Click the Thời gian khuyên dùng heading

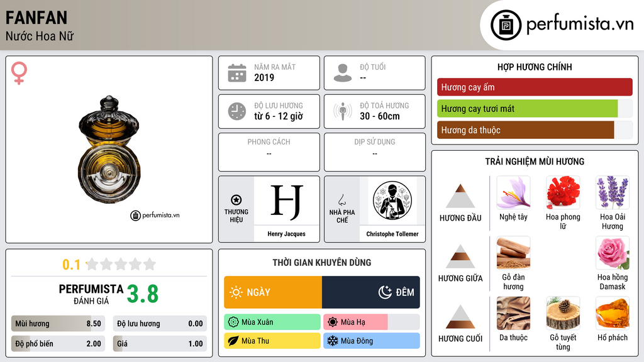[322, 263]
